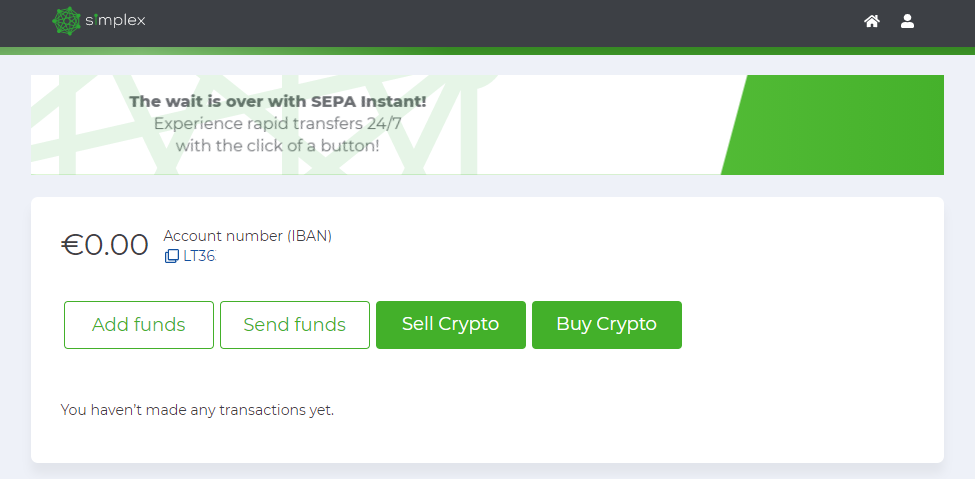Viewport: 975px width, 479px height.
Task: Click the LT36 account number text
Action: click(x=199, y=256)
